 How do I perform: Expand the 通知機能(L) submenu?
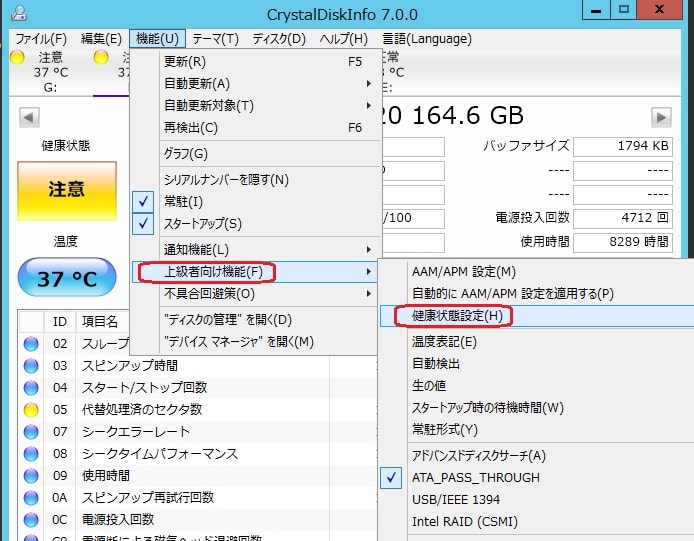coord(256,250)
